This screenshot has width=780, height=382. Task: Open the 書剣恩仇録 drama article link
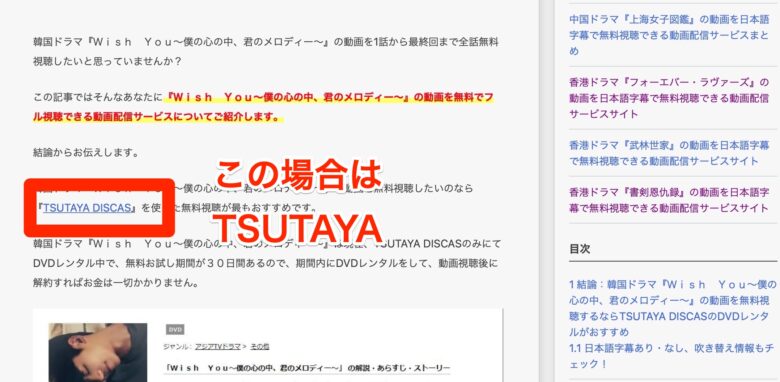(x=669, y=199)
